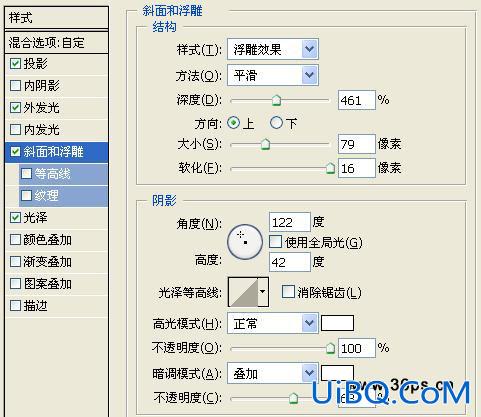This screenshot has height=417, width=481.
Task: Open the 方法(Q) dropdown showing 平滑
Action: coord(273,75)
